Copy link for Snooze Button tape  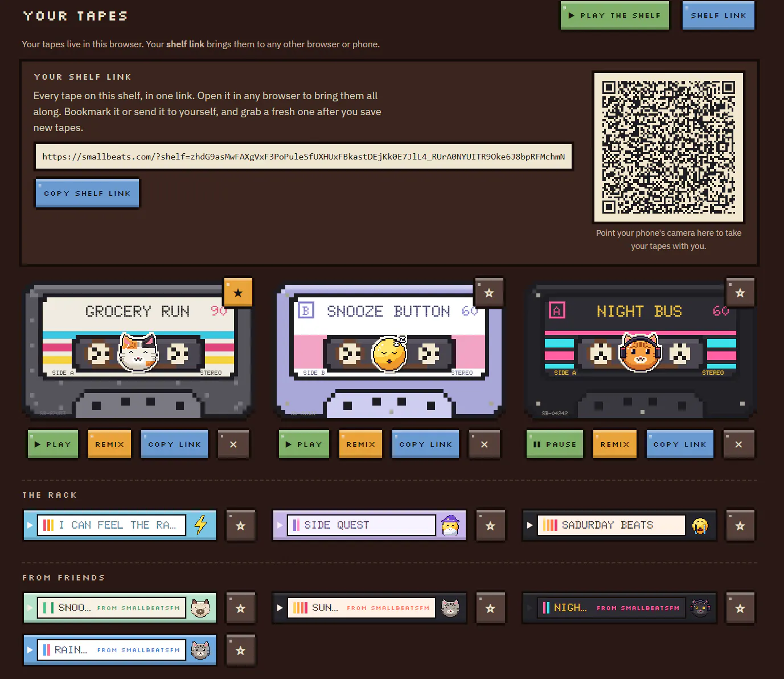click(x=426, y=444)
